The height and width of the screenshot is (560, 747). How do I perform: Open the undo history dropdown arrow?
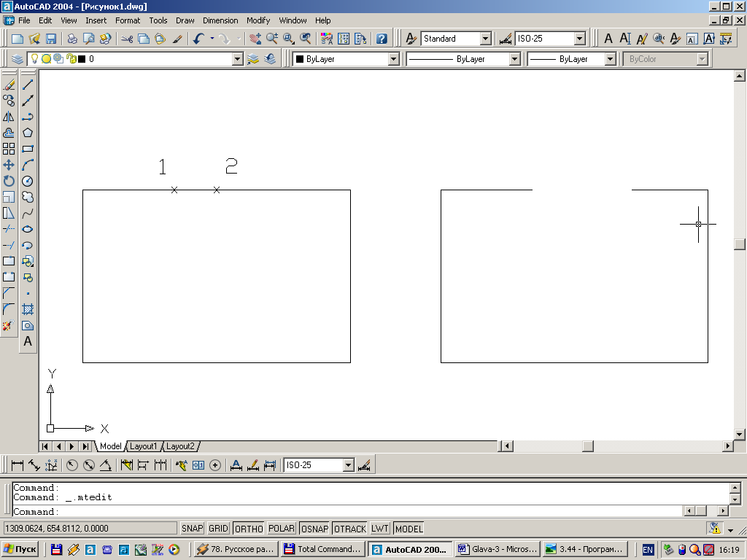coord(212,39)
